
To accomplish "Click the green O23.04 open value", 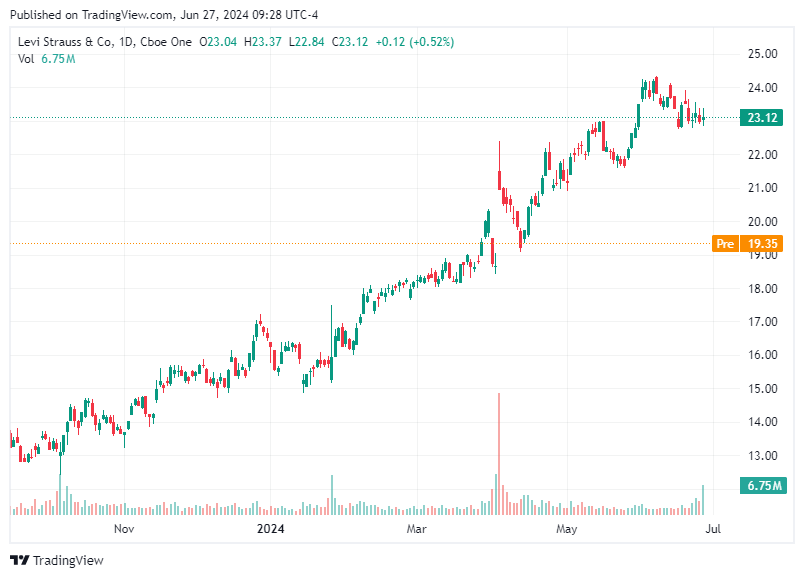I will (x=218, y=42).
